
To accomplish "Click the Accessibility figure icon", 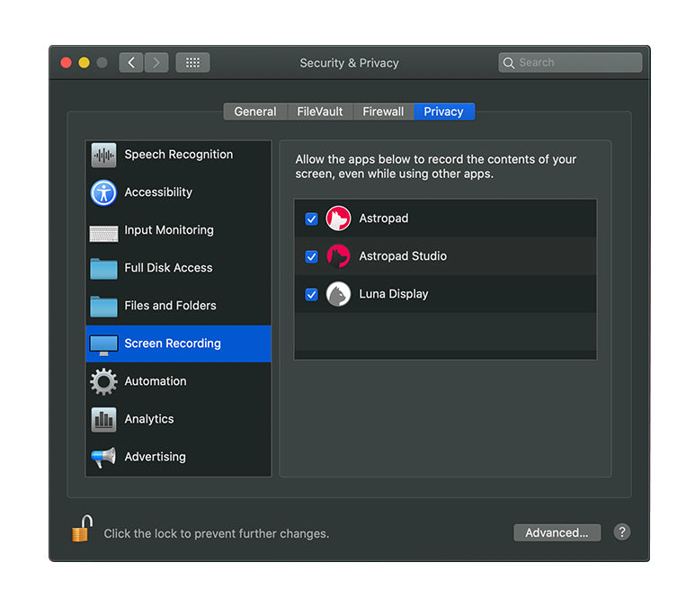I will 103,193.
